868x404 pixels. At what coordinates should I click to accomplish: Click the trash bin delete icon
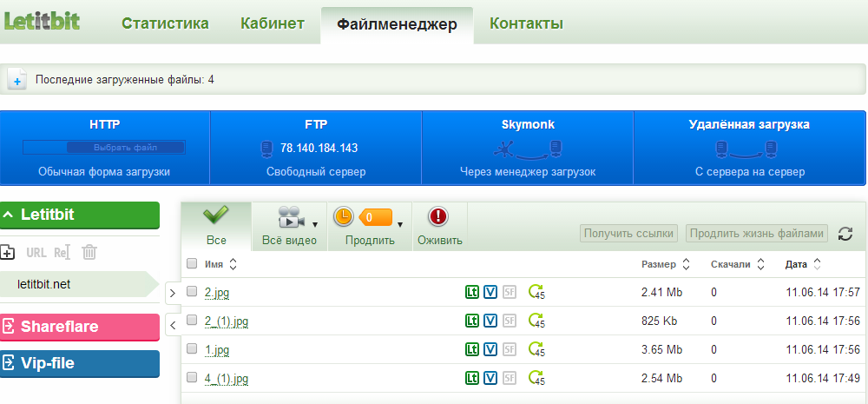pos(89,253)
